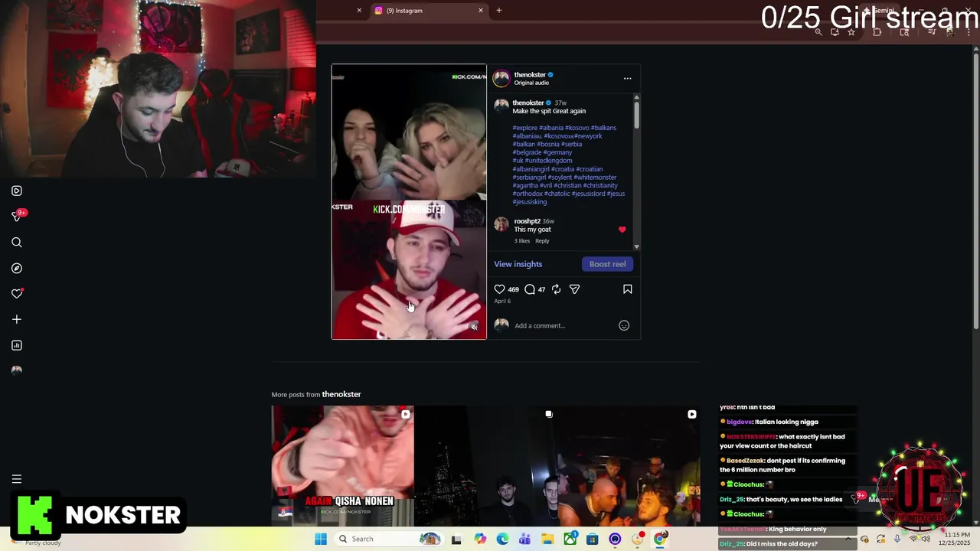Screen dimensions: 980x551
Task: Open the middle carousel post thumbnail
Action: [x=485, y=465]
